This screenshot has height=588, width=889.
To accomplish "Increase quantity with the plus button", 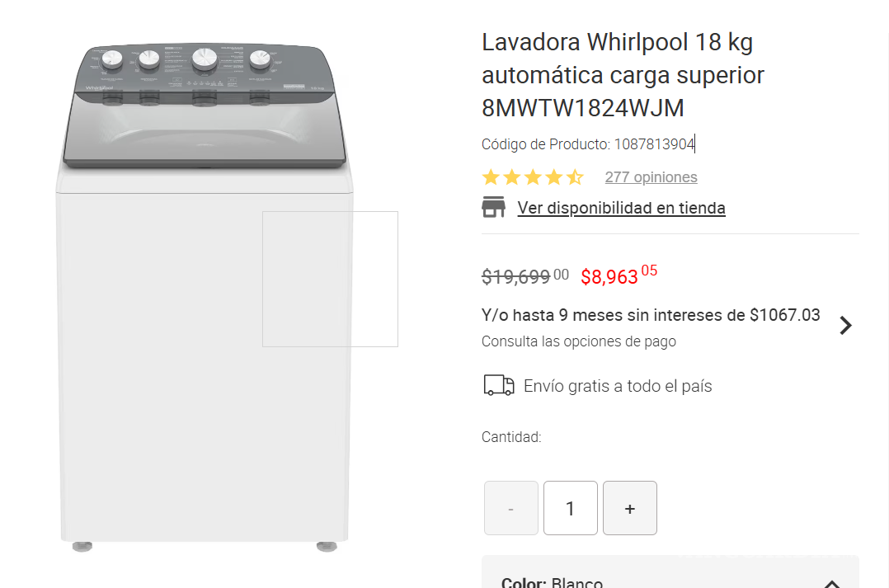I will [629, 507].
